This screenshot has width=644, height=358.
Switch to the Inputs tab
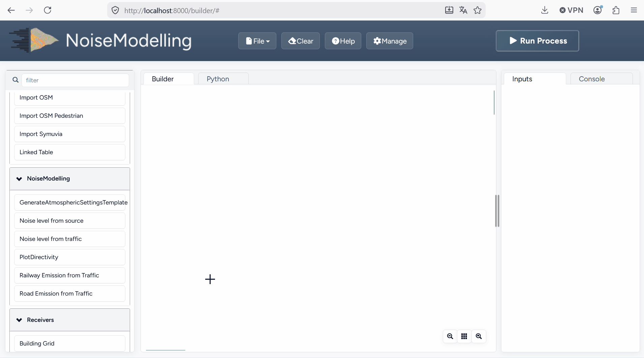535,79
